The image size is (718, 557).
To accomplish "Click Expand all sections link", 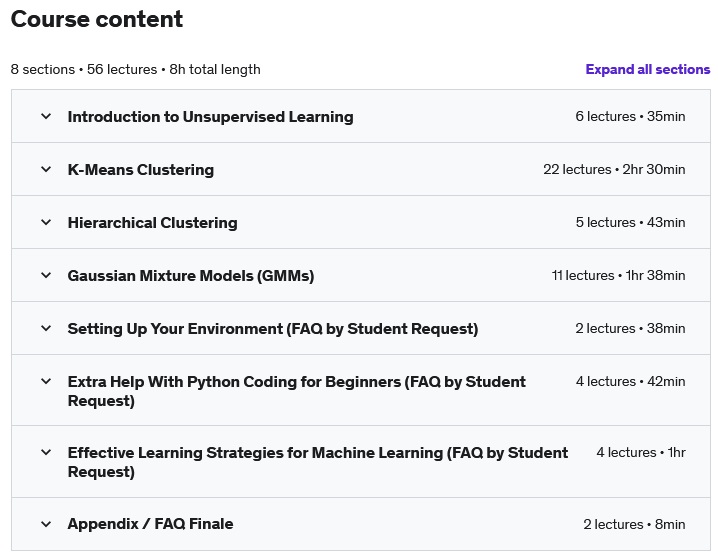I will 647,69.
